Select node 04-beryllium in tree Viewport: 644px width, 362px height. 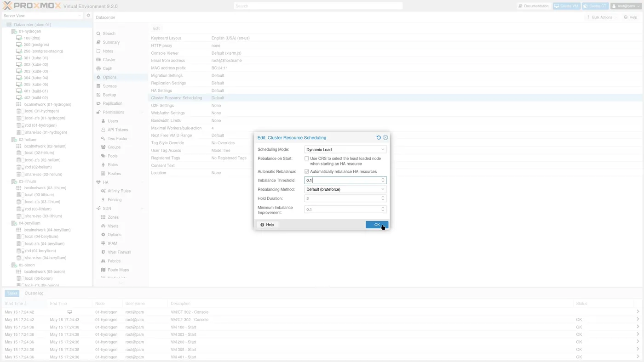pos(29,223)
